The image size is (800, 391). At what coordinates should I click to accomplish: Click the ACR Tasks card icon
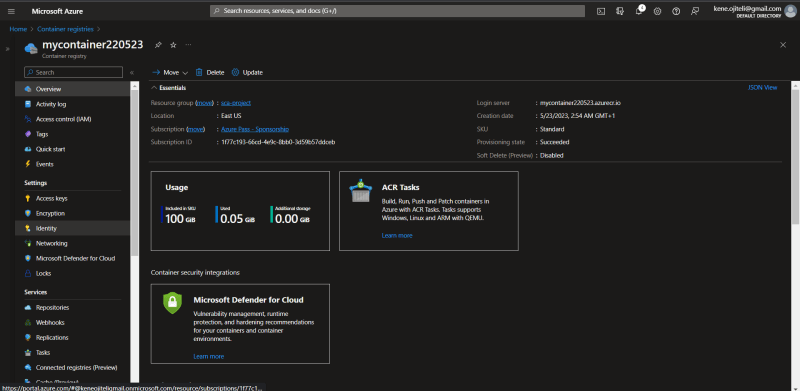[x=361, y=190]
